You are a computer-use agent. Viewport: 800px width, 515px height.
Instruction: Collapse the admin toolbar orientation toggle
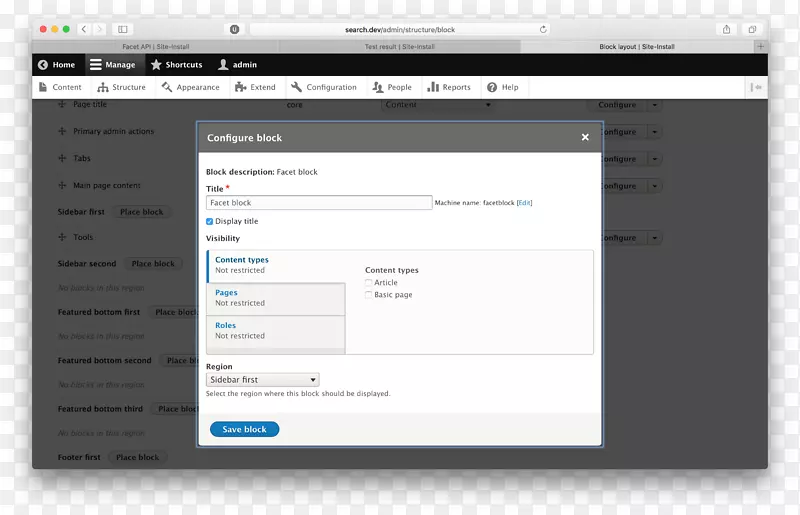pos(756,88)
